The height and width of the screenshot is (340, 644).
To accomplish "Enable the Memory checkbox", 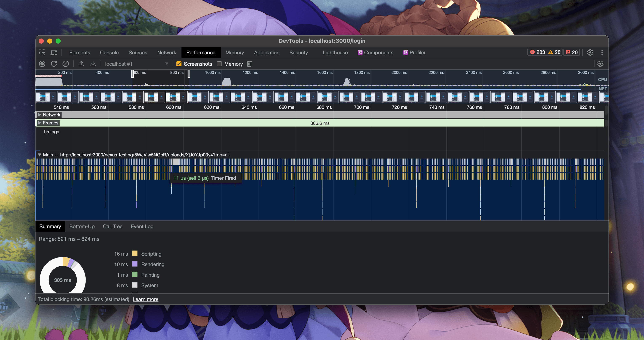I will [x=219, y=64].
